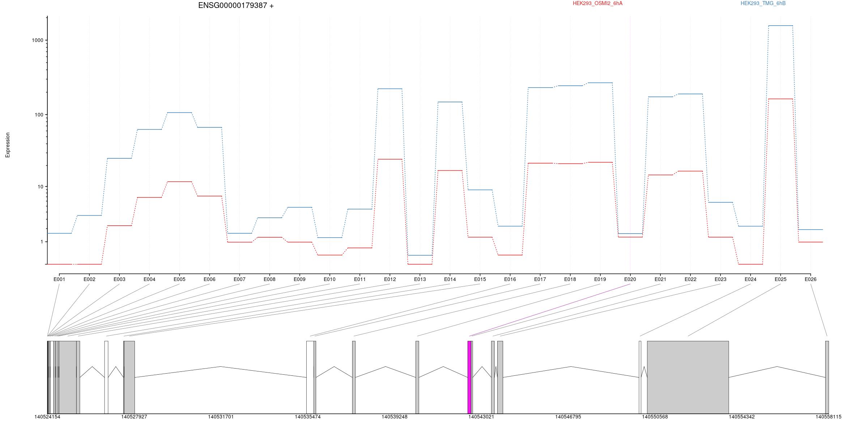Click the magenta highlighted exon block
868x434 pixels.
(x=469, y=377)
